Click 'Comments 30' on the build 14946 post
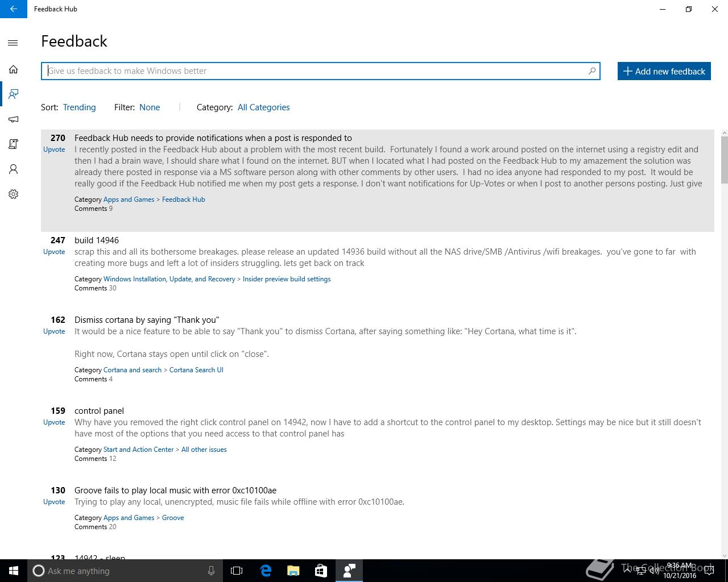This screenshot has width=728, height=582. tap(95, 288)
